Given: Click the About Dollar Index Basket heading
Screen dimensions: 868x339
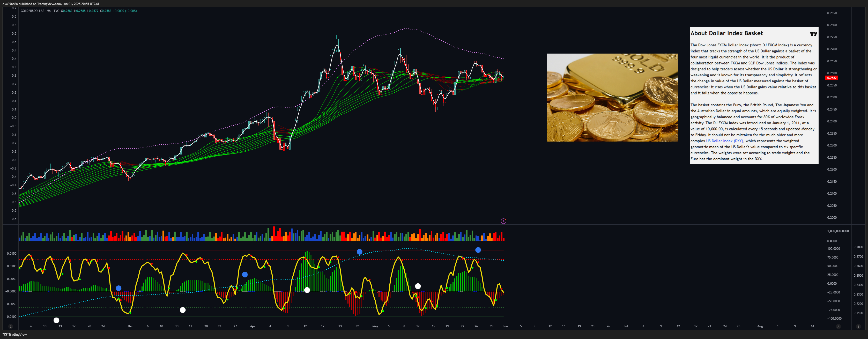Looking at the screenshot, I should pos(726,33).
